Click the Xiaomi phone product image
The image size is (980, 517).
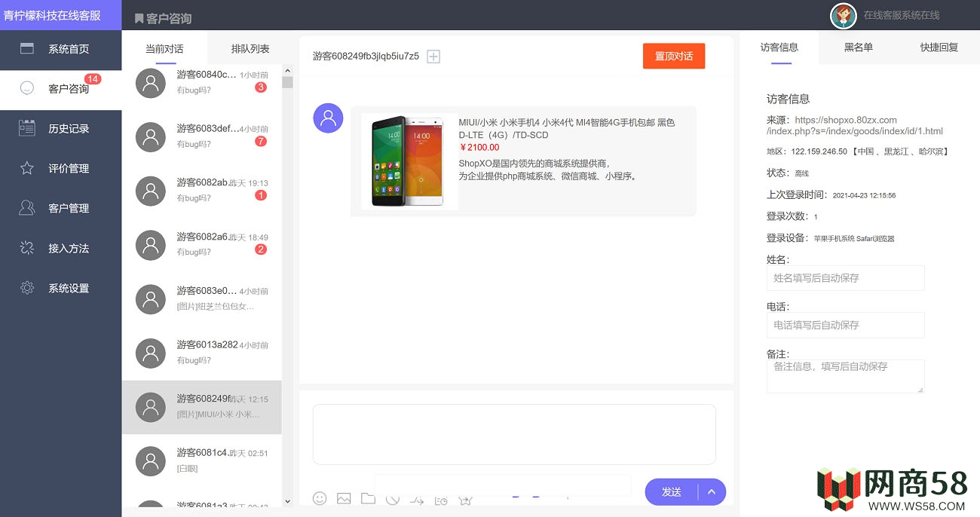pos(409,161)
